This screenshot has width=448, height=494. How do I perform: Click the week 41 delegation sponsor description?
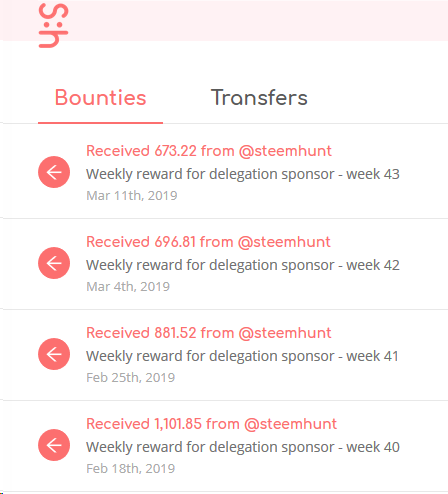tap(242, 356)
